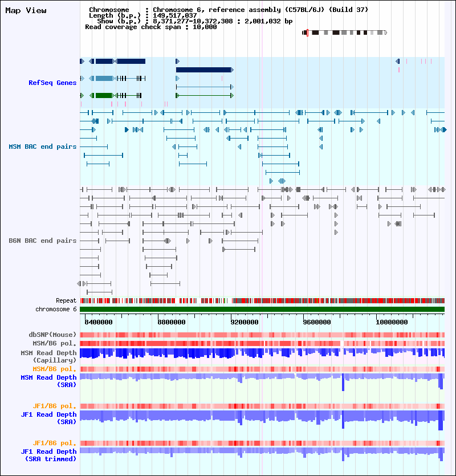The width and height of the screenshot is (456, 476).
Task: Click the B6N BAC end pairs label
Action: [43, 241]
